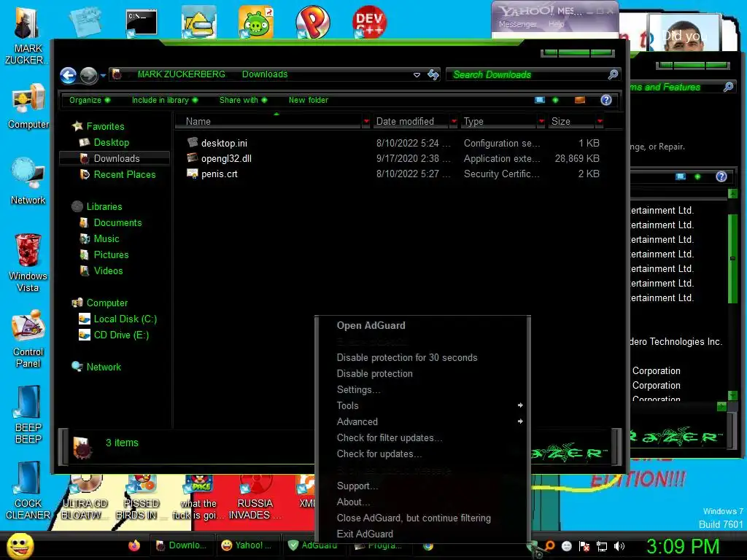Image resolution: width=747 pixels, height=560 pixels.
Task: Click the Explorer back arrow button
Action: coord(68,75)
